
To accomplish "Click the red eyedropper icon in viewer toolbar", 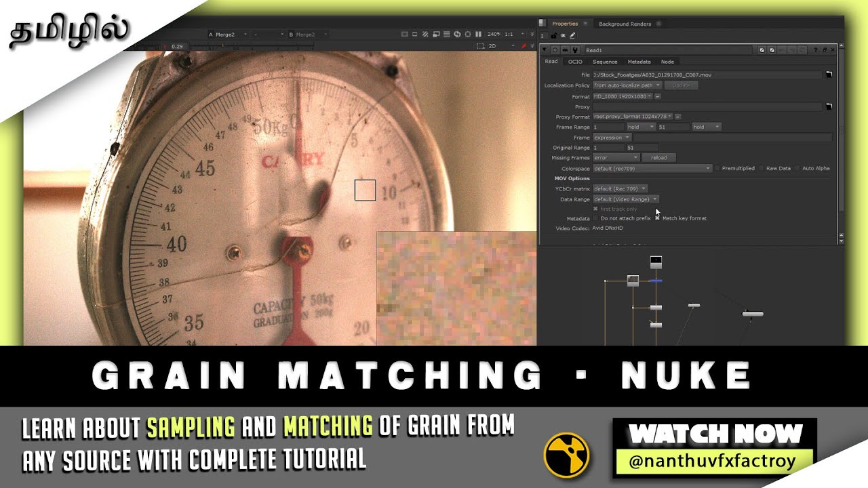I will [524, 46].
